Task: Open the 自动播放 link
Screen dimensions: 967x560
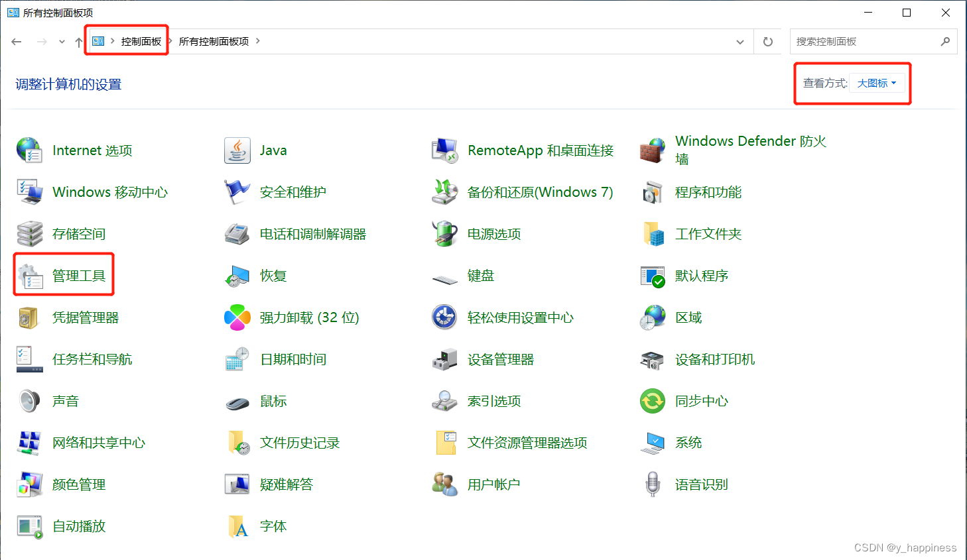Action: click(x=79, y=526)
